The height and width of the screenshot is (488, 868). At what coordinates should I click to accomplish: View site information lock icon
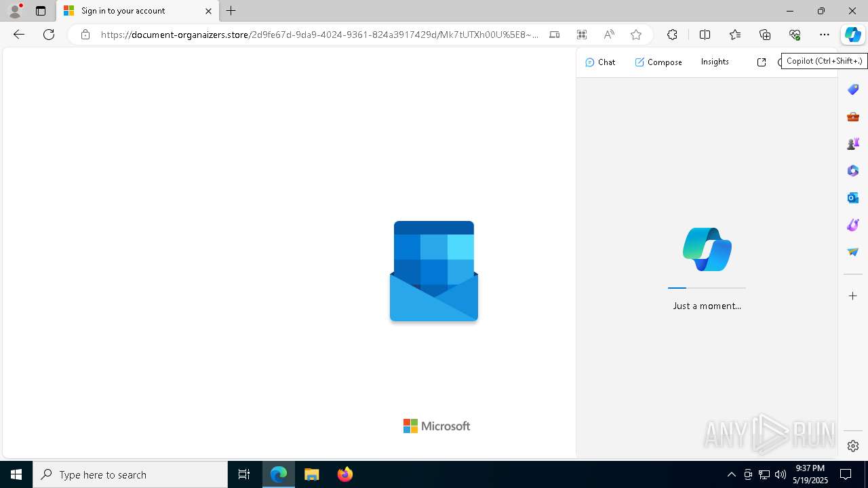point(85,35)
